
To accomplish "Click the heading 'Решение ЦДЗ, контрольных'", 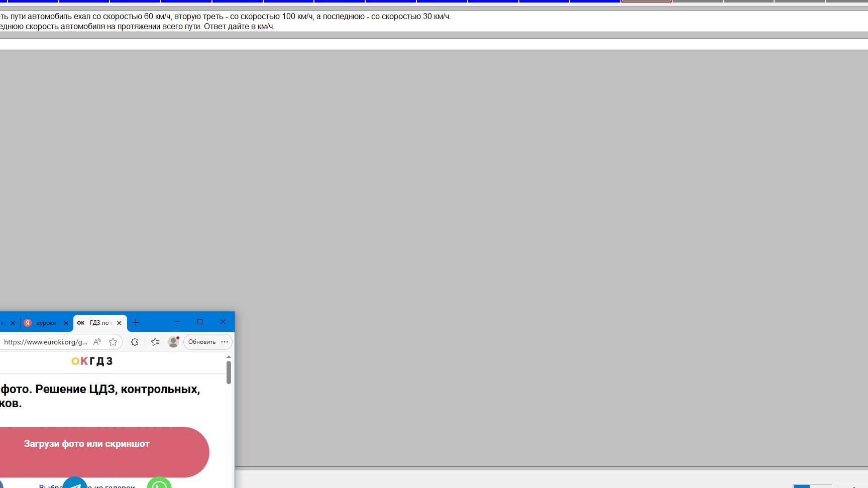I will pyautogui.click(x=118, y=389).
